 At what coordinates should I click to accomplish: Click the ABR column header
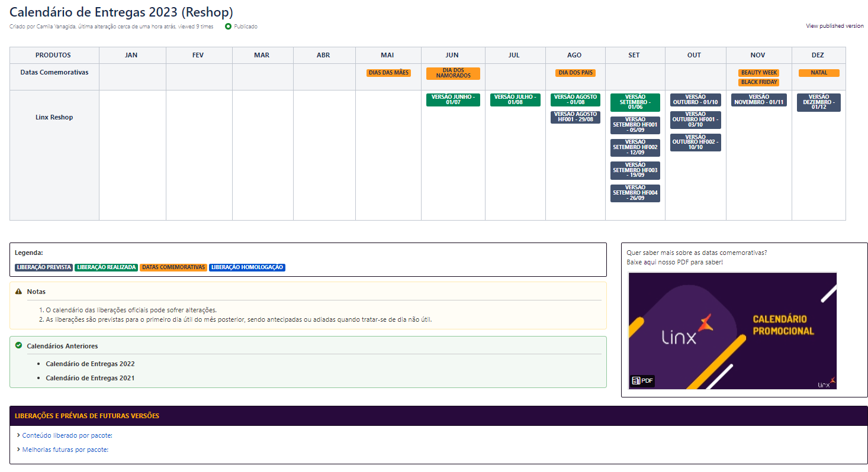coord(323,55)
